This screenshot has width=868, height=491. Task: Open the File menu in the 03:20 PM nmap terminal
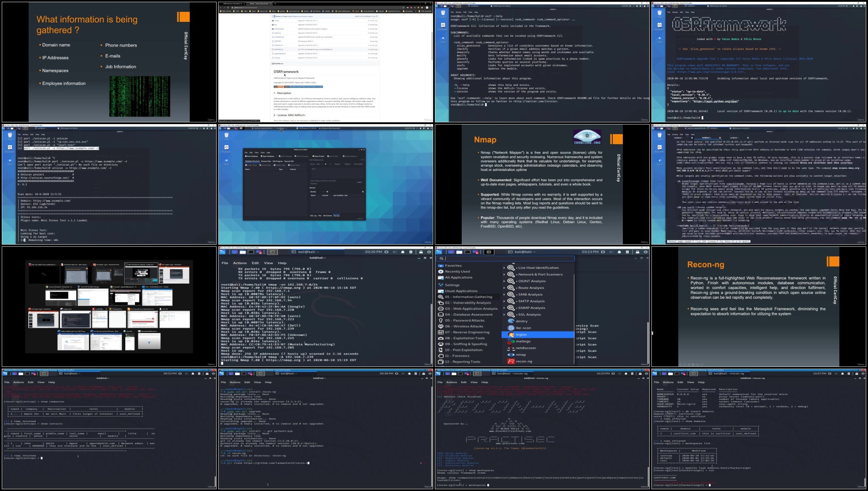coord(225,263)
